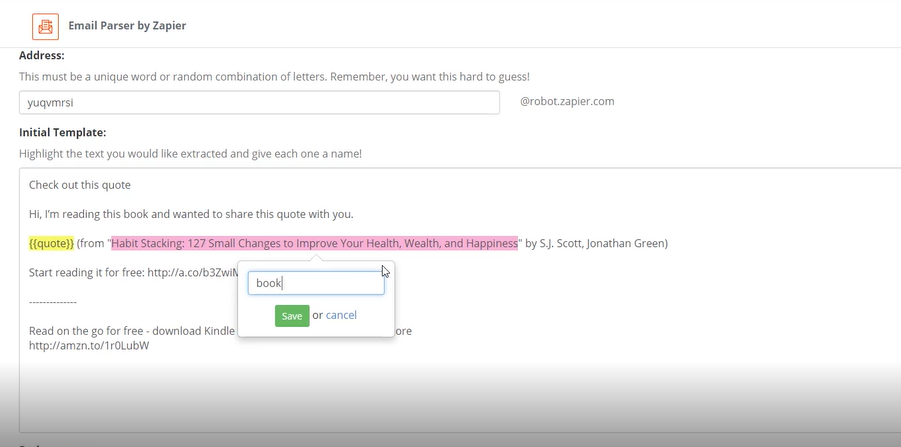Click the authors text S.J. Scott, Jonathan Green
The image size is (901, 447).
tap(604, 243)
